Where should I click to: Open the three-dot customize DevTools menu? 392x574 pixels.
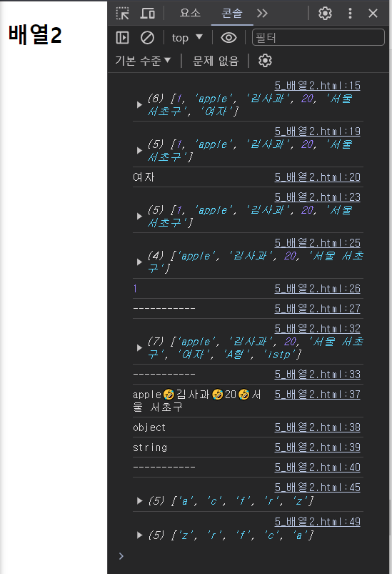pos(350,14)
